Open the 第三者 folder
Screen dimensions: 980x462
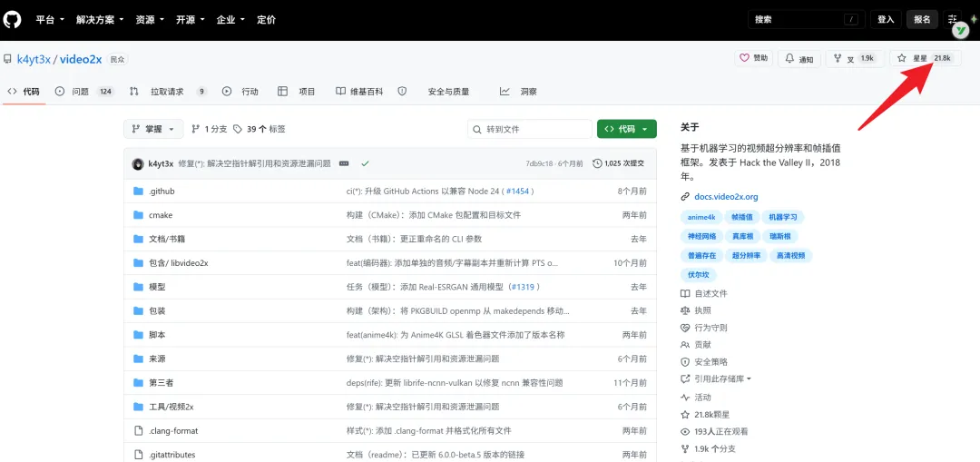[x=162, y=383]
